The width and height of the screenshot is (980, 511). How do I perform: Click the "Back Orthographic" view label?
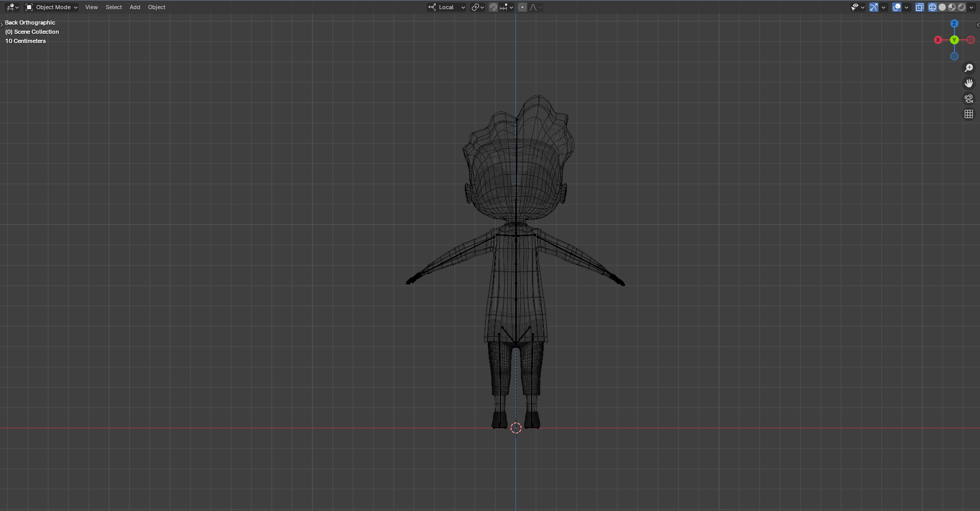30,22
